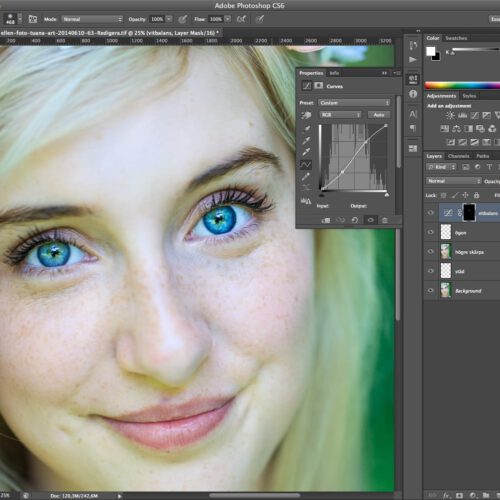500x500 pixels.
Task: Add an Exposure adjustment
Action: pos(486,115)
